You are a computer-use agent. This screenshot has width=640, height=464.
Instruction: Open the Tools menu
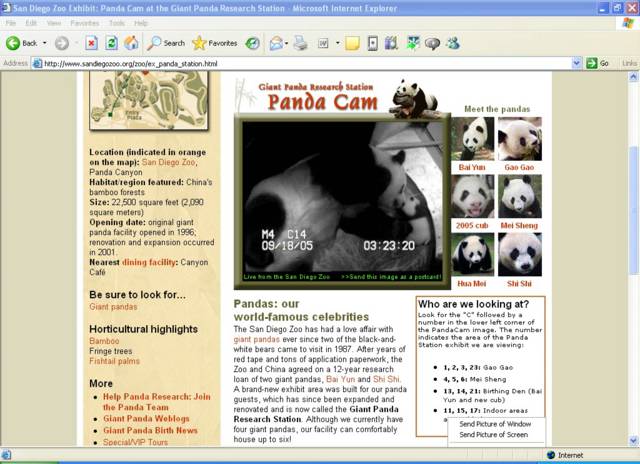click(117, 23)
